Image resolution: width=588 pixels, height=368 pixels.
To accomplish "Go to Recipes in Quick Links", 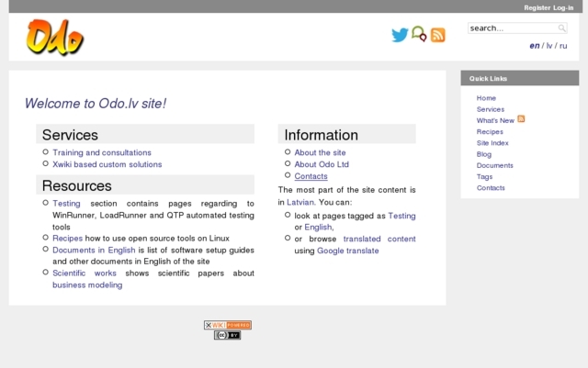I will tap(490, 131).
